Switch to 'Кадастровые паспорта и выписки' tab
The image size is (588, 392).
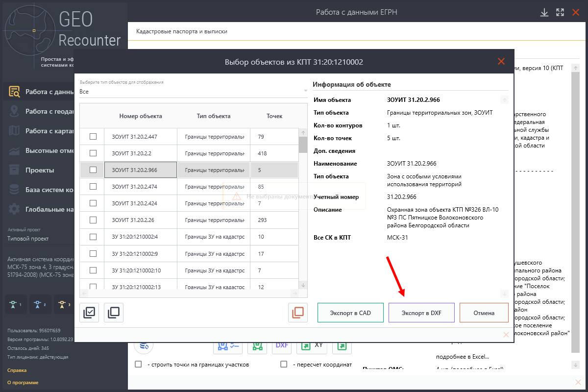182,31
